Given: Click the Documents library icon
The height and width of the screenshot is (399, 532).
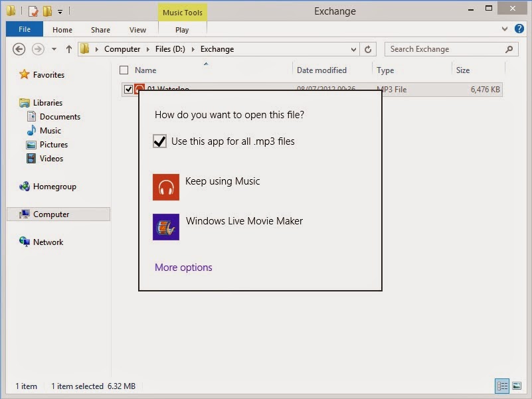Looking at the screenshot, I should (31, 116).
